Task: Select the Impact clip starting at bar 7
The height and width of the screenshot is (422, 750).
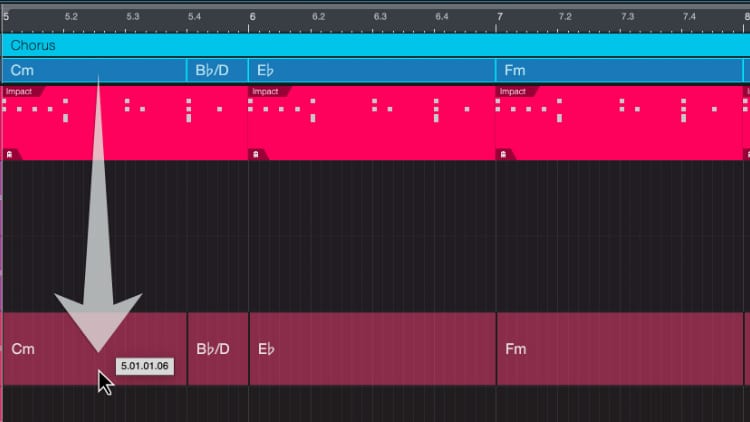Action: click(x=619, y=123)
